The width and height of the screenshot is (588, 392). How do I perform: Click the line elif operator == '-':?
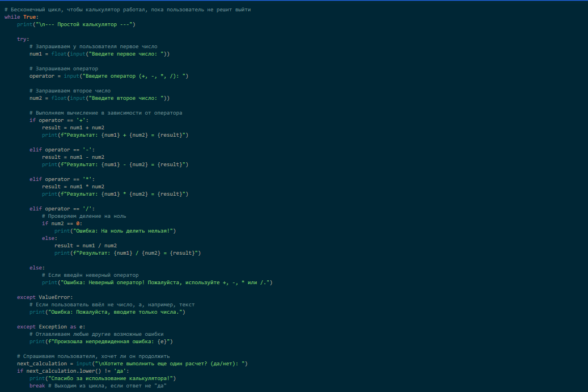tap(62, 150)
